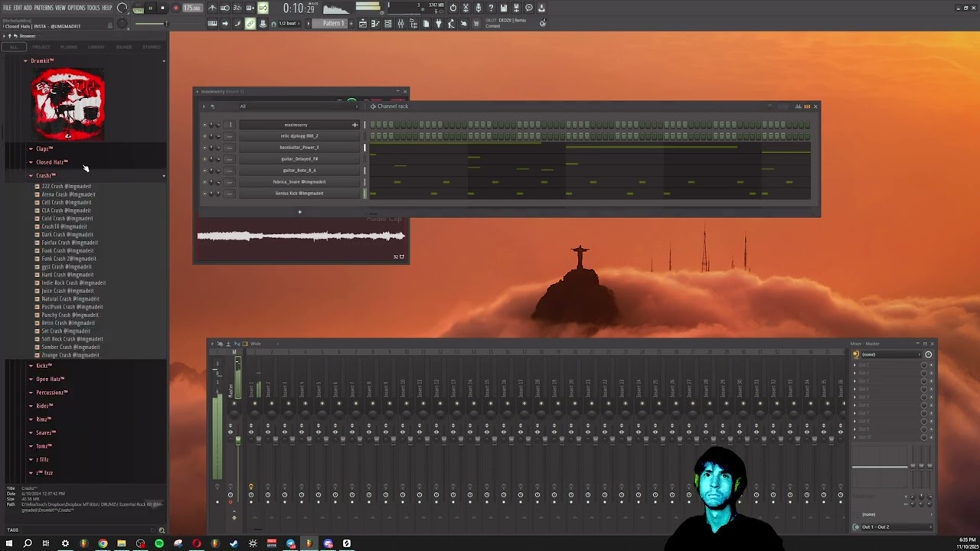
Task: Open the PATTERNS menu
Action: point(44,8)
